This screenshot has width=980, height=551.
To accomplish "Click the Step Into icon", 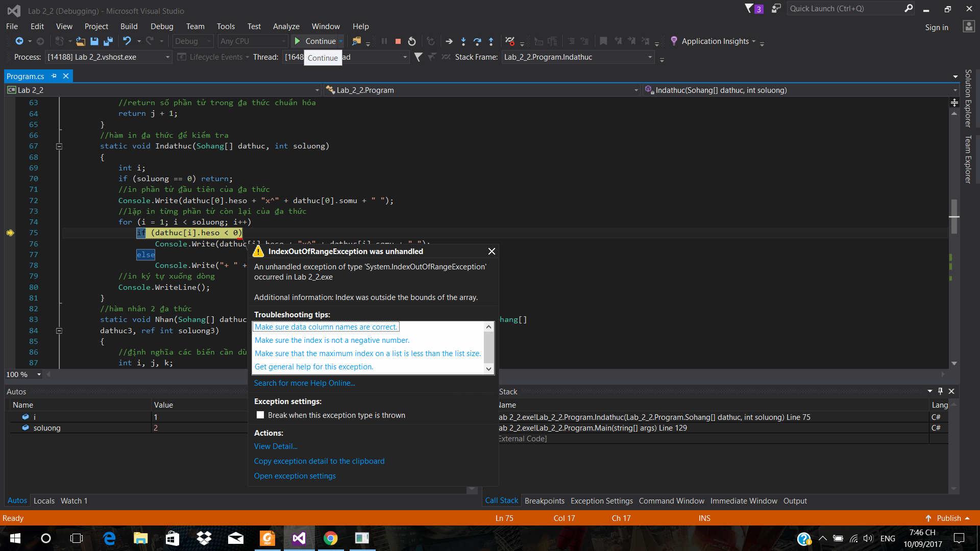I will (463, 41).
